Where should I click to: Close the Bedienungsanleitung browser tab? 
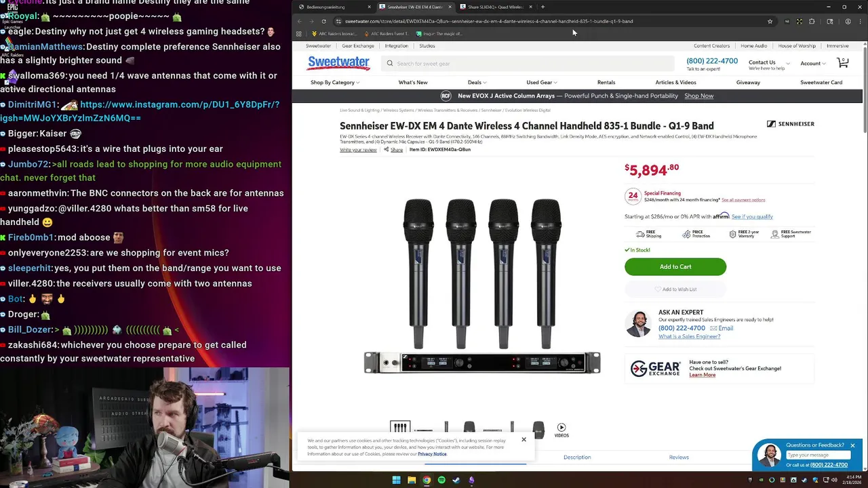pyautogui.click(x=369, y=7)
